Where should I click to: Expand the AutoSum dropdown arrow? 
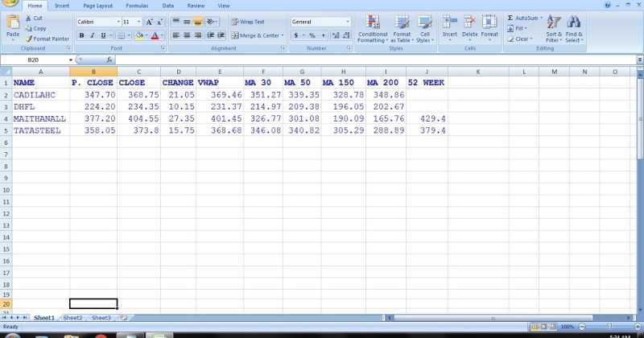point(542,18)
